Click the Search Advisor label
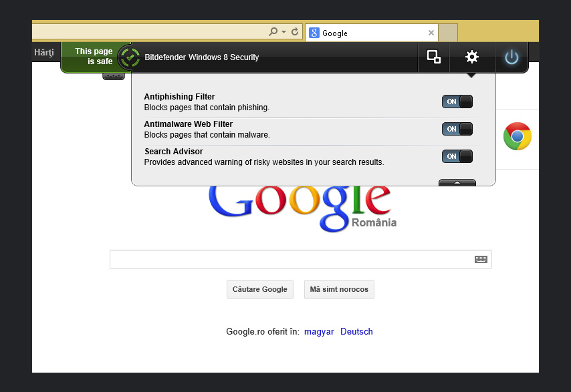Image resolution: width=571 pixels, height=392 pixels. 174,152
